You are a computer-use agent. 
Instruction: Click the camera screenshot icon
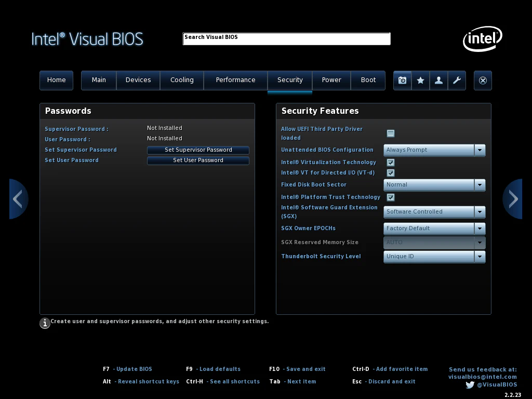pyautogui.click(x=403, y=81)
